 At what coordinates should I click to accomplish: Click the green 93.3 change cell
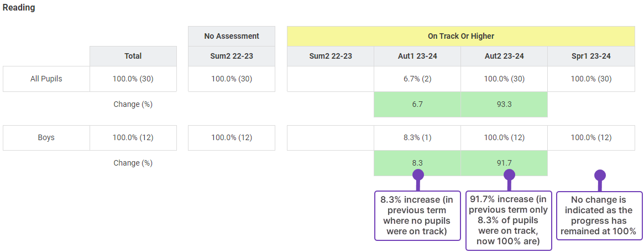pos(504,105)
